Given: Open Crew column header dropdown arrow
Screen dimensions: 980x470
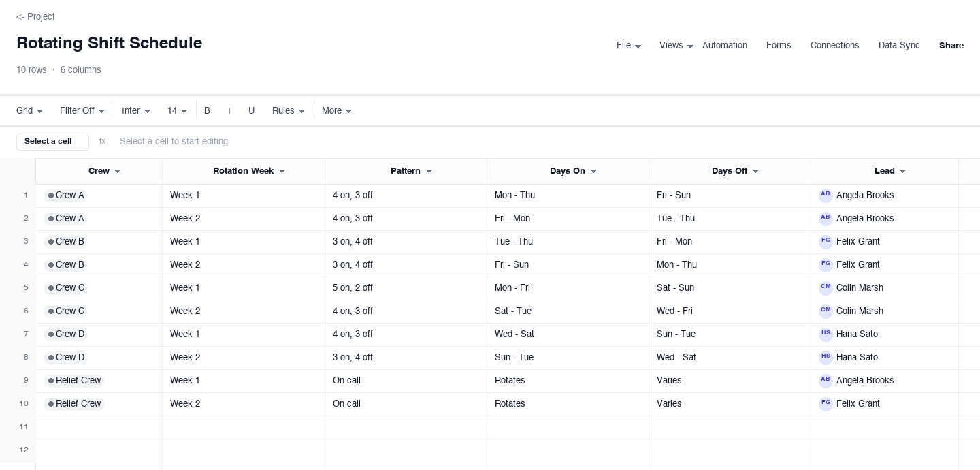Looking at the screenshot, I should [x=117, y=172].
